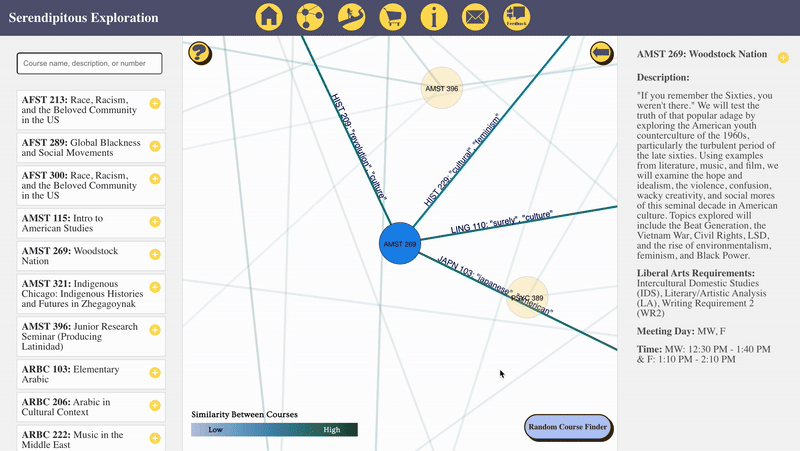Add AMST 321 with plus icon
This screenshot has width=800, height=451.
155,287
